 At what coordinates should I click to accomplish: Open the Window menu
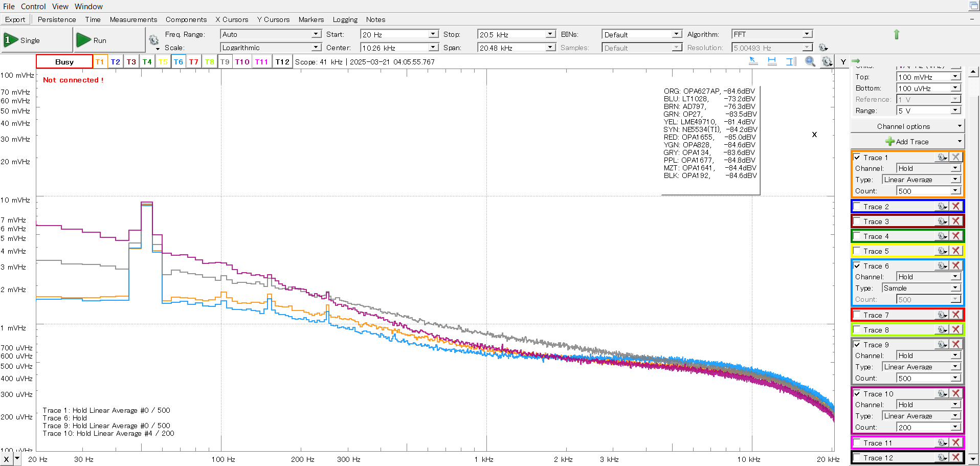click(88, 6)
